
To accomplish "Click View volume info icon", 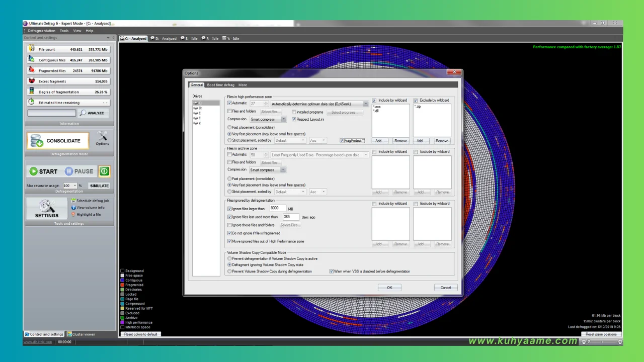I will 73,207.
